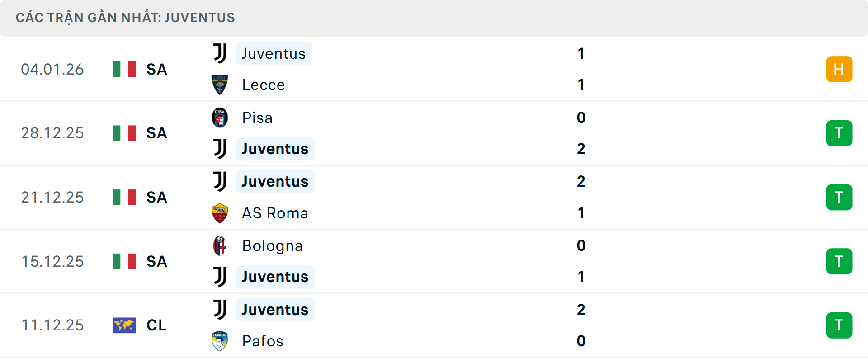Screen dimensions: 868x358
Task: Toggle the orange H result badge for Lecce match
Action: pyautogui.click(x=839, y=69)
